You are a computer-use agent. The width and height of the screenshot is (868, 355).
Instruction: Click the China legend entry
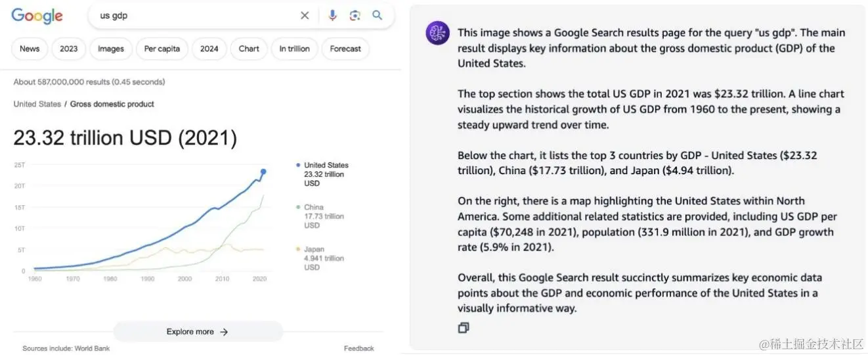[x=320, y=216]
